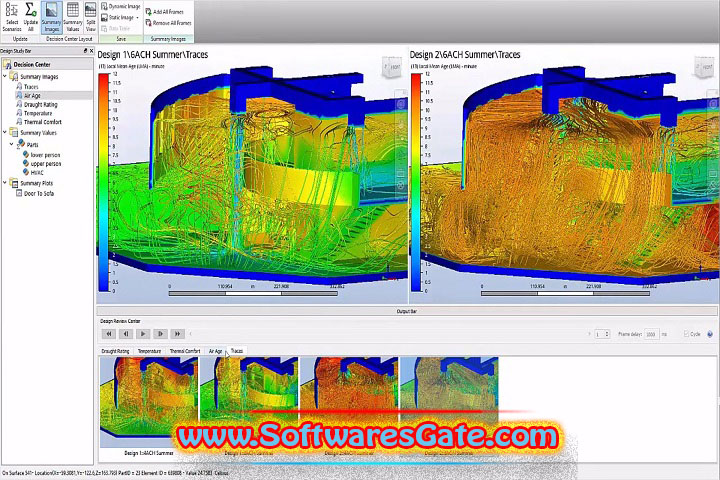Select the Air Age summary image
Viewport: 720px width, 480px height.
28,95
